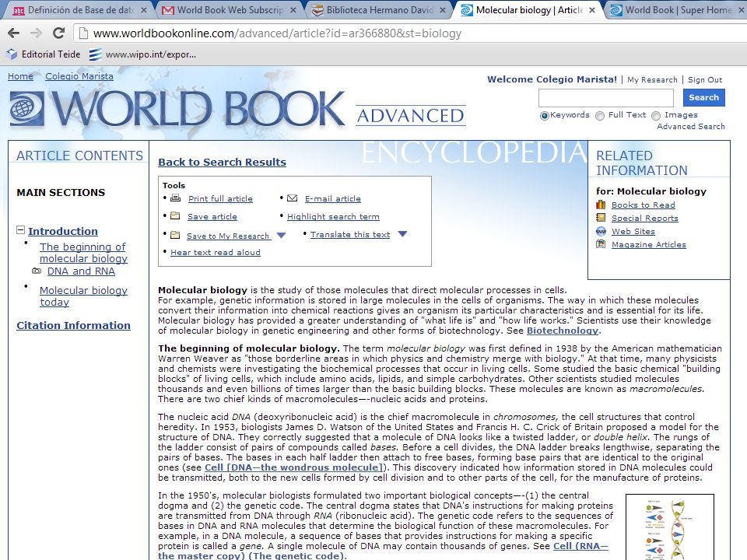
Task: Select the Images radio button
Action: pyautogui.click(x=656, y=116)
